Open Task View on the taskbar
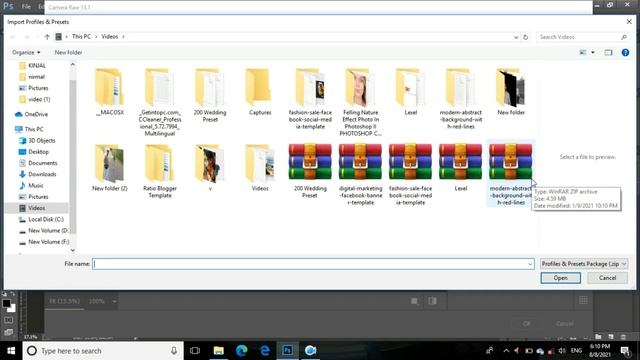Screen dimensions: 640x360 click(x=195, y=351)
